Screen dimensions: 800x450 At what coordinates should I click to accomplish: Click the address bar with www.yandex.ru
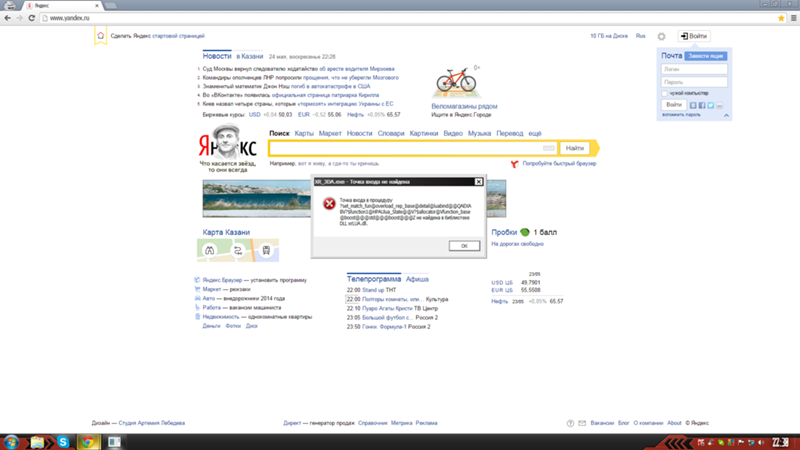coord(408,18)
